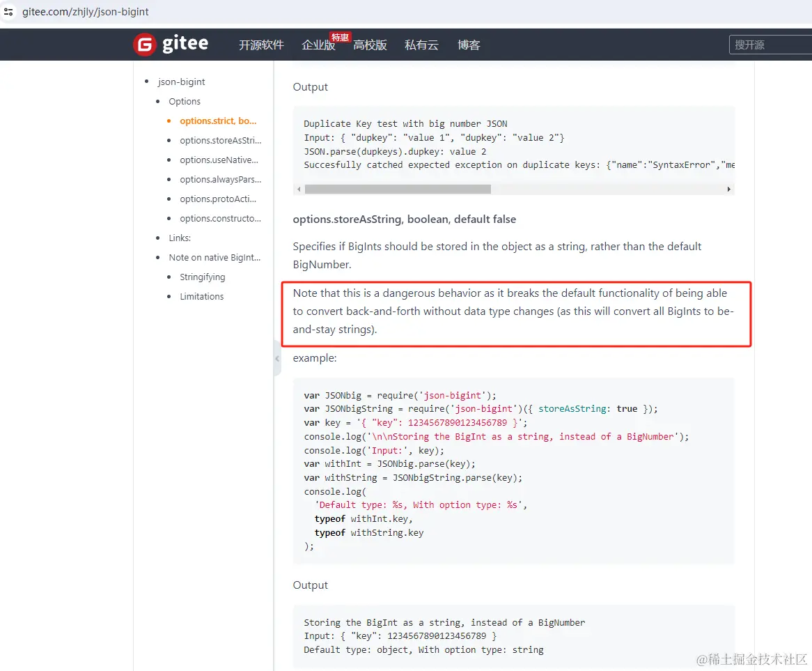Image resolution: width=812 pixels, height=671 pixels.
Task: Click 'Duplicate Key test with big number JSON' line
Action: (405, 124)
